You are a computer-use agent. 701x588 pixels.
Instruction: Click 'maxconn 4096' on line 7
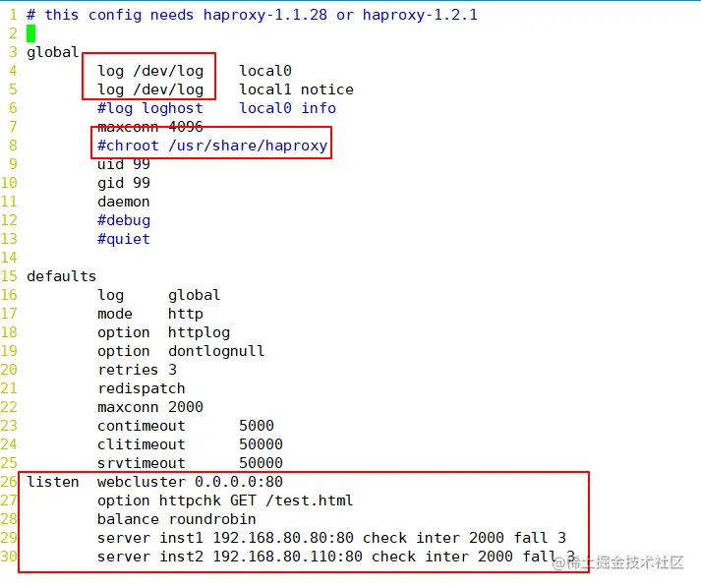tap(150, 127)
